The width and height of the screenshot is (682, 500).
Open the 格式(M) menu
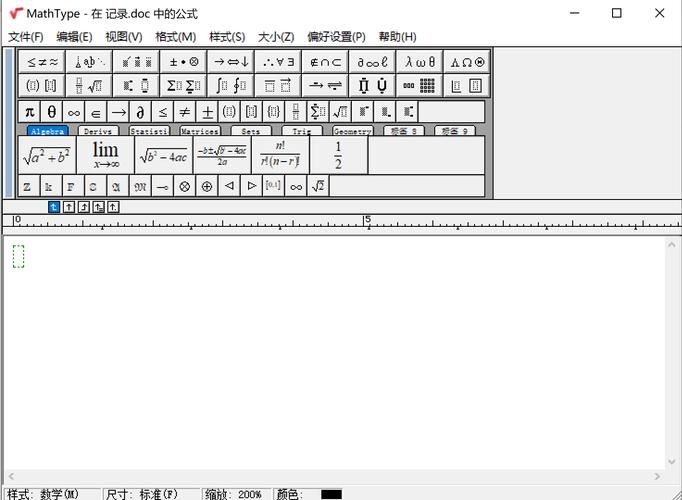(175, 37)
